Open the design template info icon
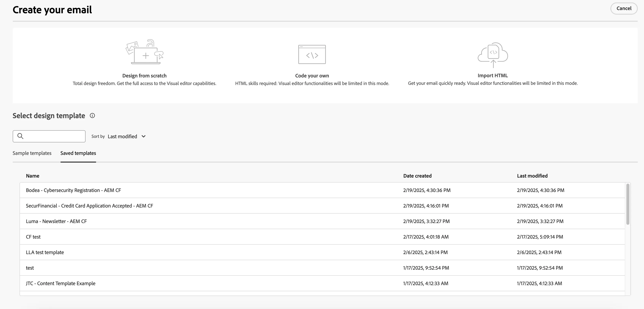The image size is (644, 309). click(x=92, y=115)
